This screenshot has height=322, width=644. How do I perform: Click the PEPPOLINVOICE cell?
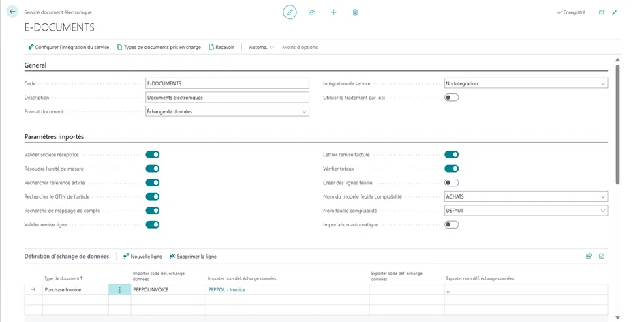pos(168,289)
